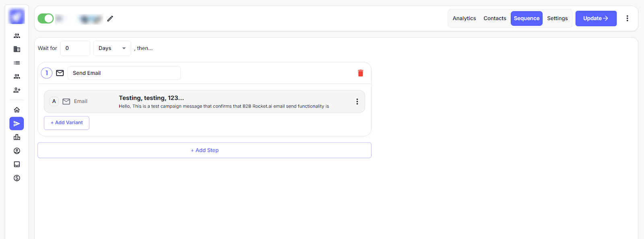Click the Update button

[x=595, y=19]
